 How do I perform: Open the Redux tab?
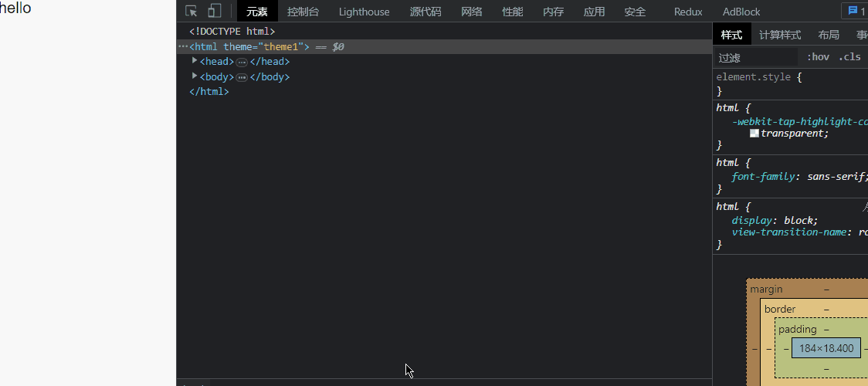click(688, 12)
